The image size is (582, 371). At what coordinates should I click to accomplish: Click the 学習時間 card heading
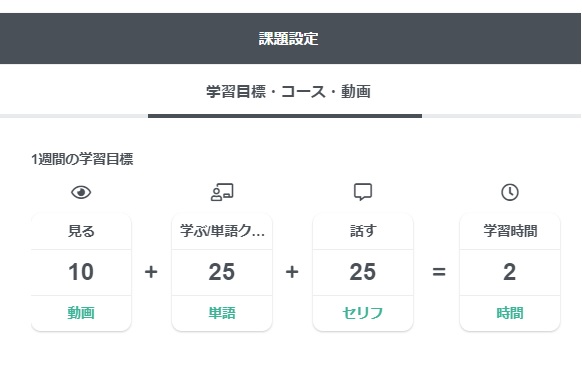pyautogui.click(x=510, y=231)
